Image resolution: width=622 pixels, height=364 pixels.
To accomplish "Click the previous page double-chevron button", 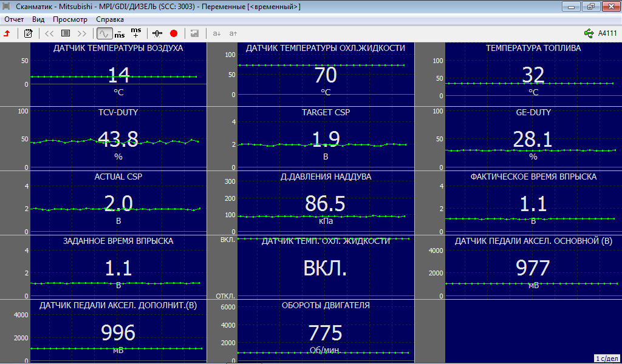I will coord(49,33).
